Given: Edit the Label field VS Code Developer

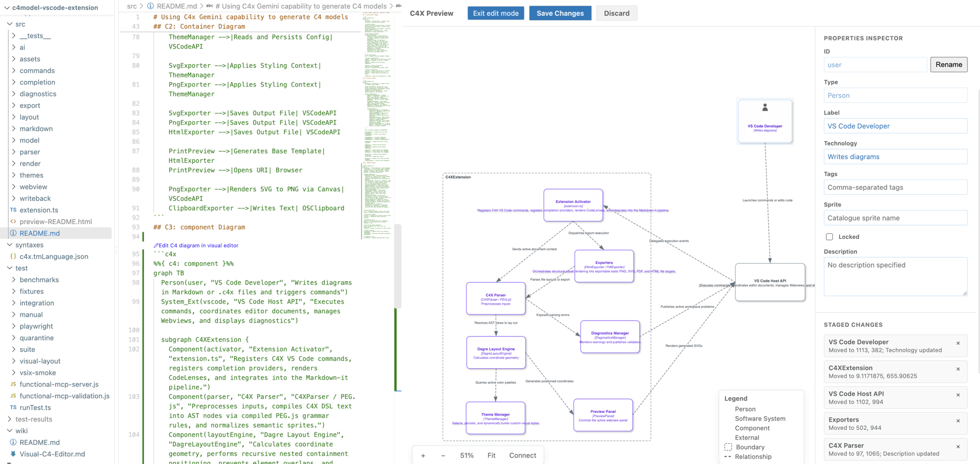Looking at the screenshot, I should pyautogui.click(x=895, y=126).
